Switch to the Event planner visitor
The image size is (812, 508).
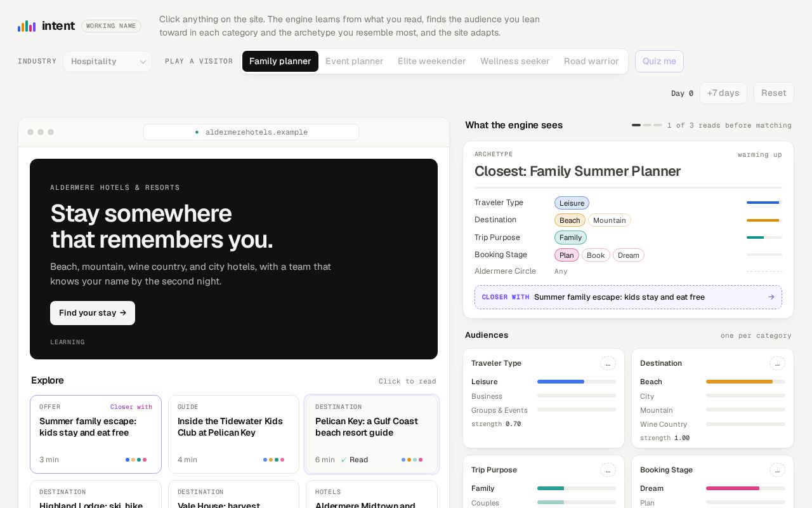click(354, 62)
